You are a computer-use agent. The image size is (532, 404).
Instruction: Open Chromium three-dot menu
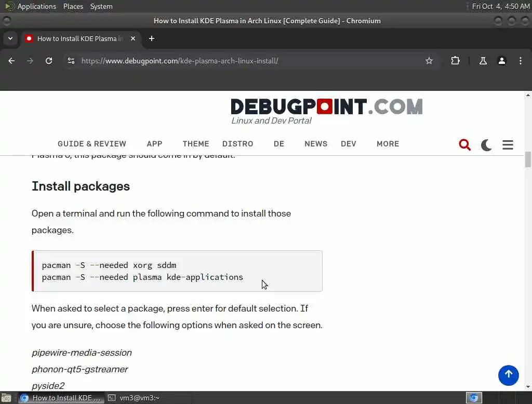click(x=520, y=61)
